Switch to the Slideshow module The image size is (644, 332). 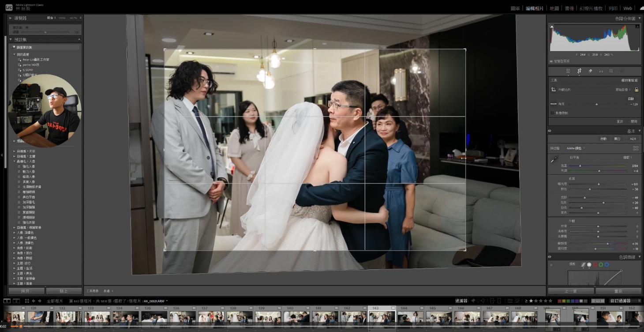[591, 8]
